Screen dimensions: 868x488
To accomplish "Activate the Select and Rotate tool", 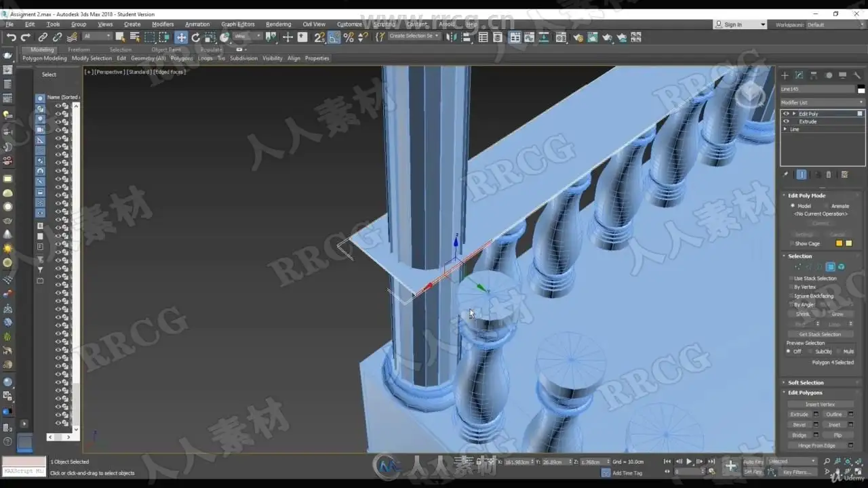I will click(196, 37).
